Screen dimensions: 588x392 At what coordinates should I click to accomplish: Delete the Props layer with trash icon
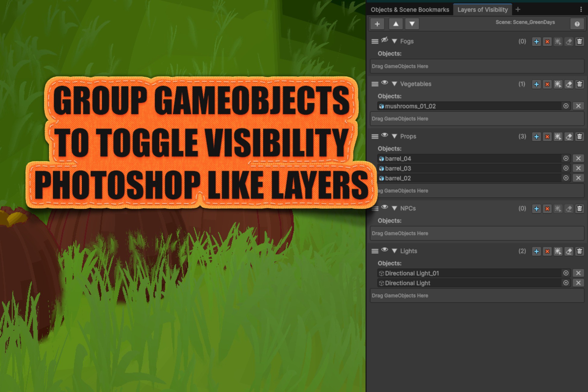(579, 137)
